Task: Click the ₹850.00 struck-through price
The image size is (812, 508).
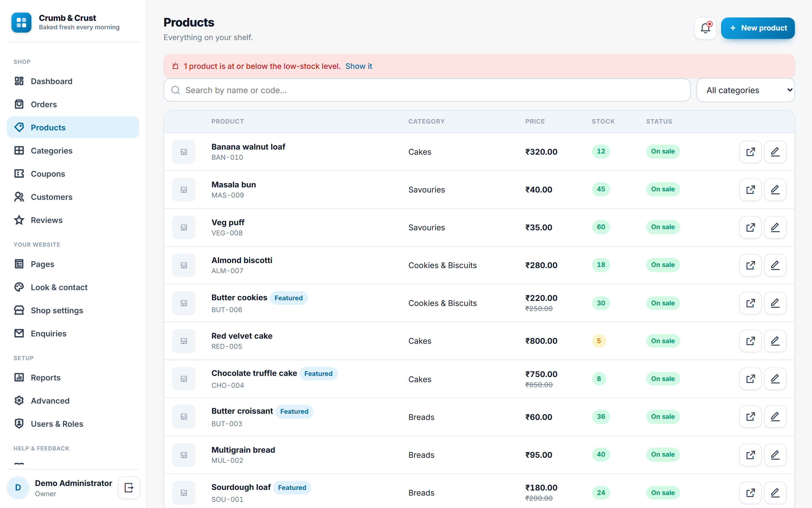Action: click(x=539, y=385)
